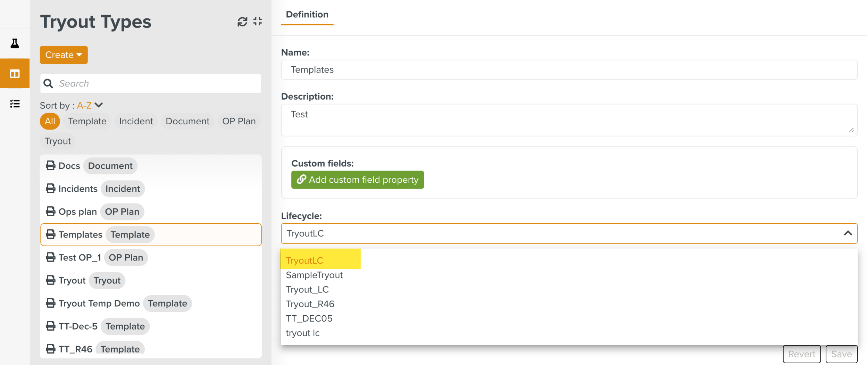Collapse the Lifecycle dropdown with the chevron

[x=848, y=233]
